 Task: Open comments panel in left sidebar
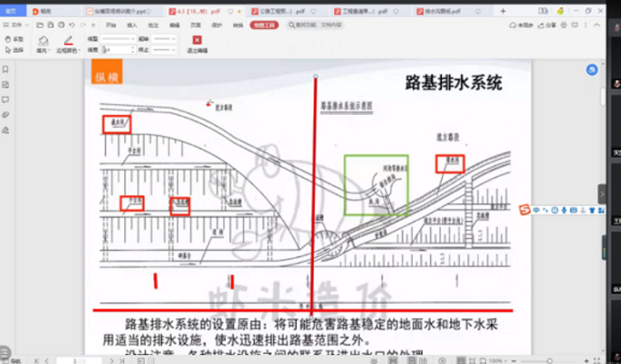point(5,99)
